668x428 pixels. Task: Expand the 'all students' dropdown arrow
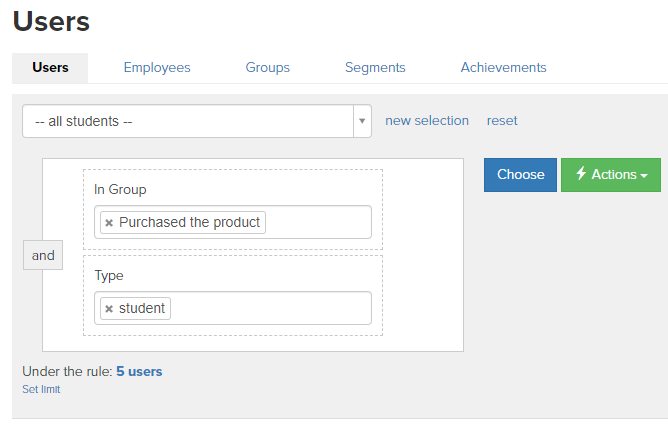point(362,121)
